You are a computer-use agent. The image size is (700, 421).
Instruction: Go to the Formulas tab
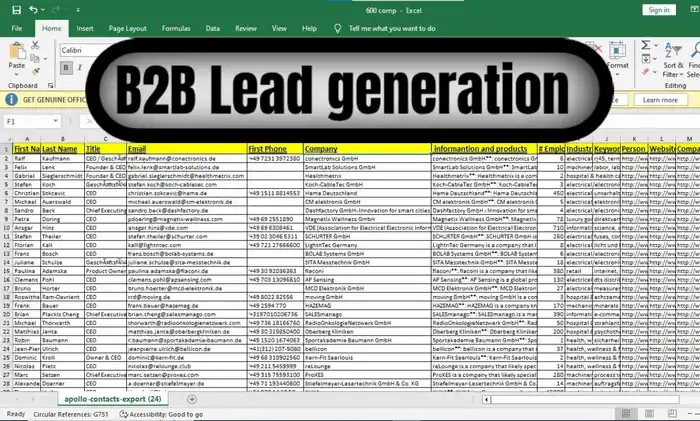pyautogui.click(x=176, y=28)
